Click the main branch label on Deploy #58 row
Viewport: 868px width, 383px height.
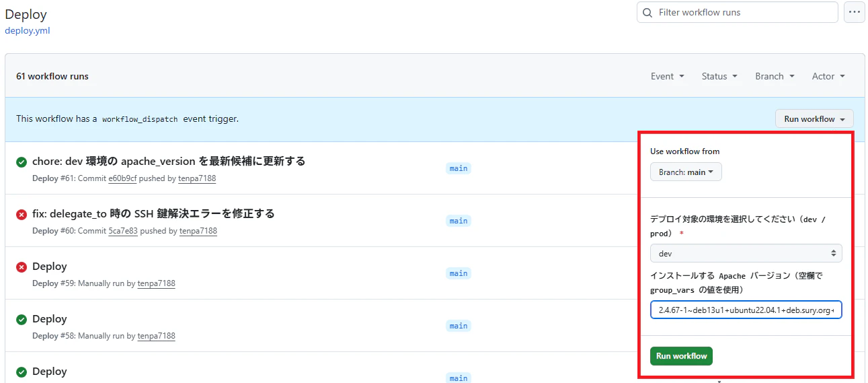coord(459,326)
